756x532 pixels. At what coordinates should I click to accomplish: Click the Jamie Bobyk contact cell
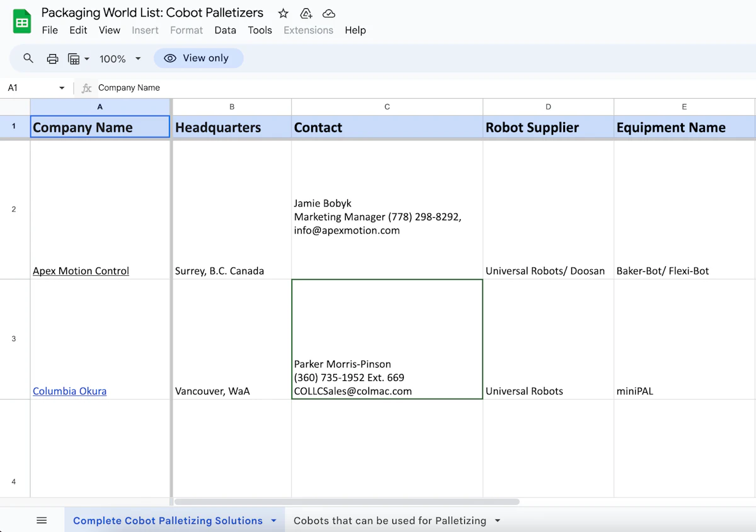(x=387, y=210)
